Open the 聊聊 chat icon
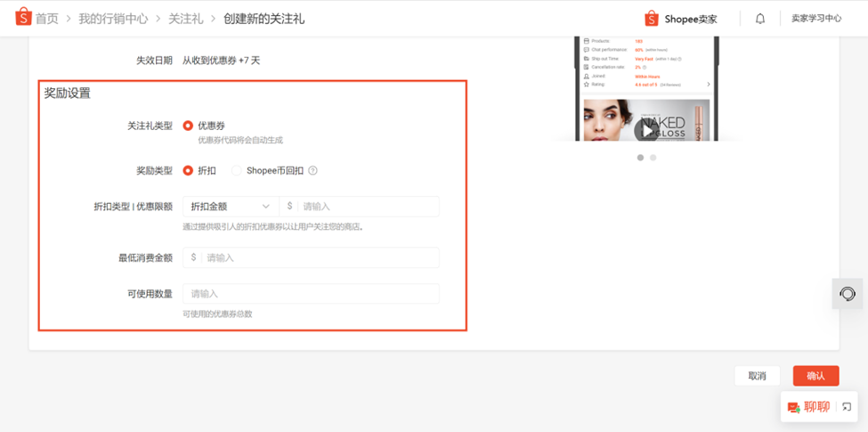868x432 pixels. (793, 407)
